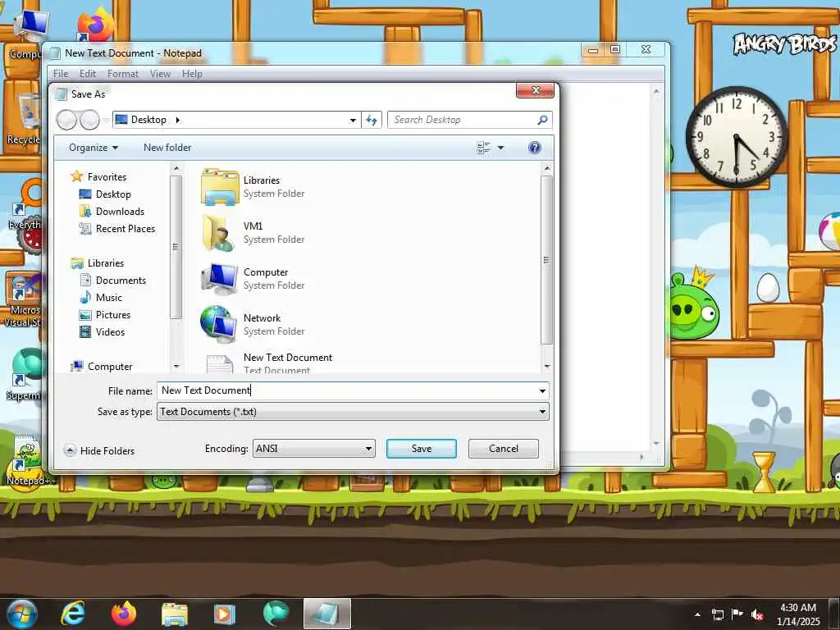Open Desktop under Favorites
The image size is (840, 630).
click(x=113, y=194)
